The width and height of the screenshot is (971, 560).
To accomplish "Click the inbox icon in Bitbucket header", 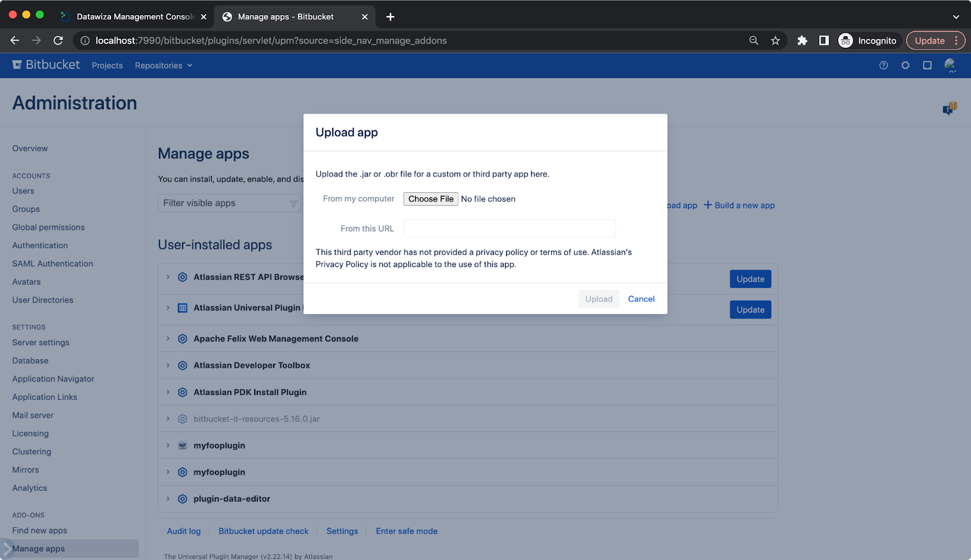I will pyautogui.click(x=927, y=65).
